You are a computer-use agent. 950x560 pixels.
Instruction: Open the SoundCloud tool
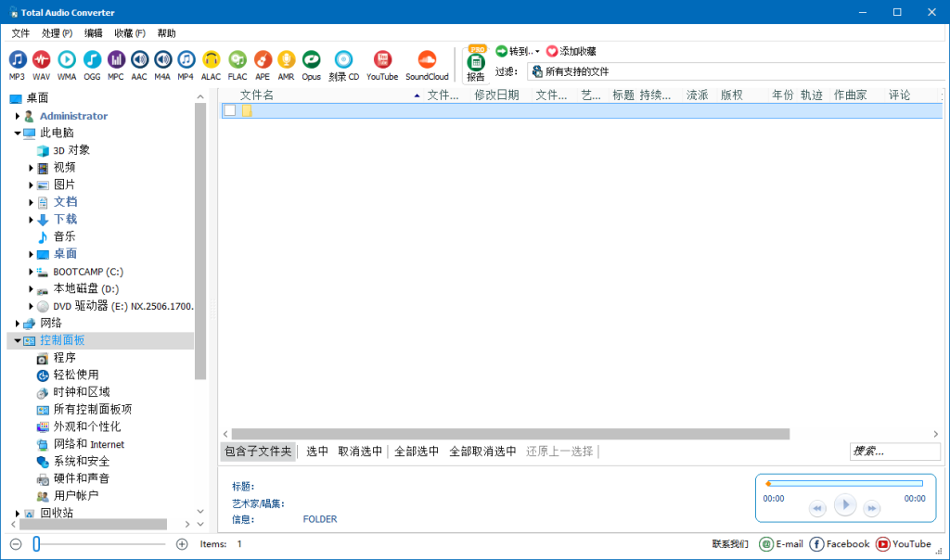427,65
